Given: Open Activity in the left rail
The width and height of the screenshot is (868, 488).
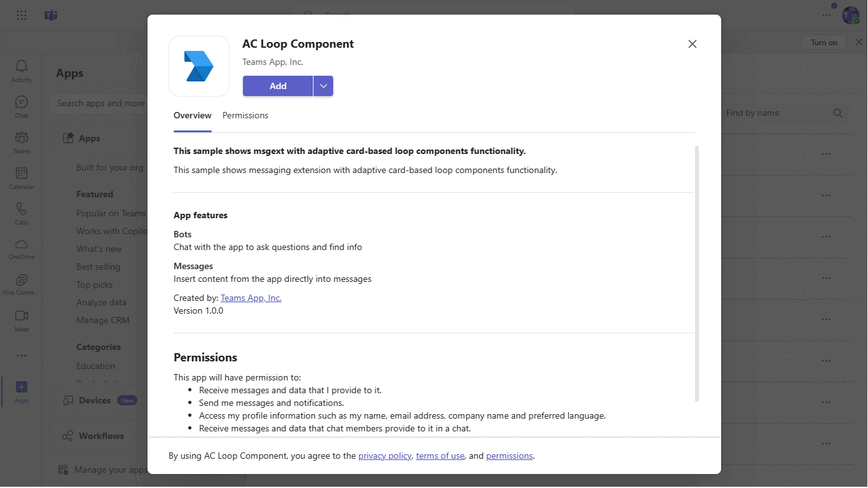Looking at the screenshot, I should (22, 71).
